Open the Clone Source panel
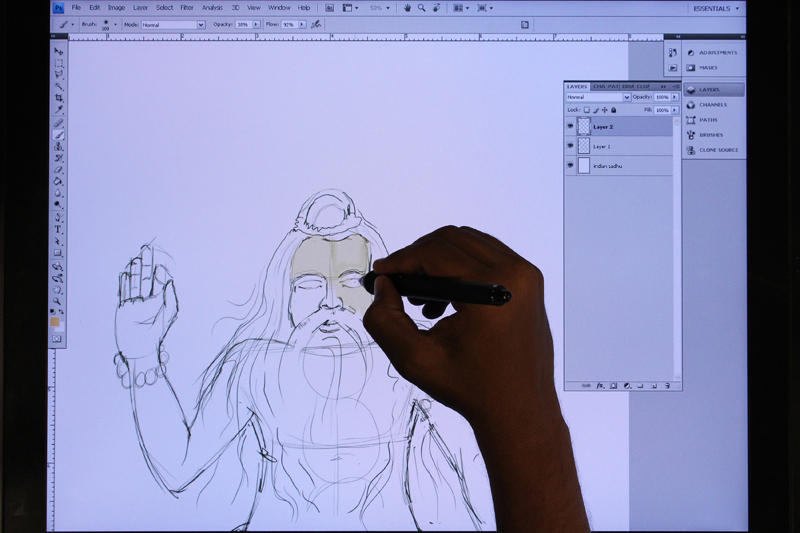800x533 pixels. (x=712, y=150)
